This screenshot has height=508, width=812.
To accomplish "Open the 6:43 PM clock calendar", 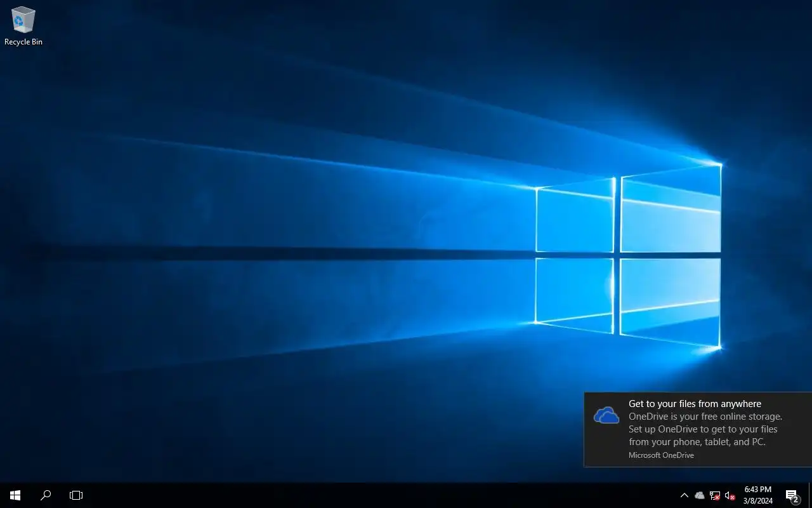I will pos(758,495).
